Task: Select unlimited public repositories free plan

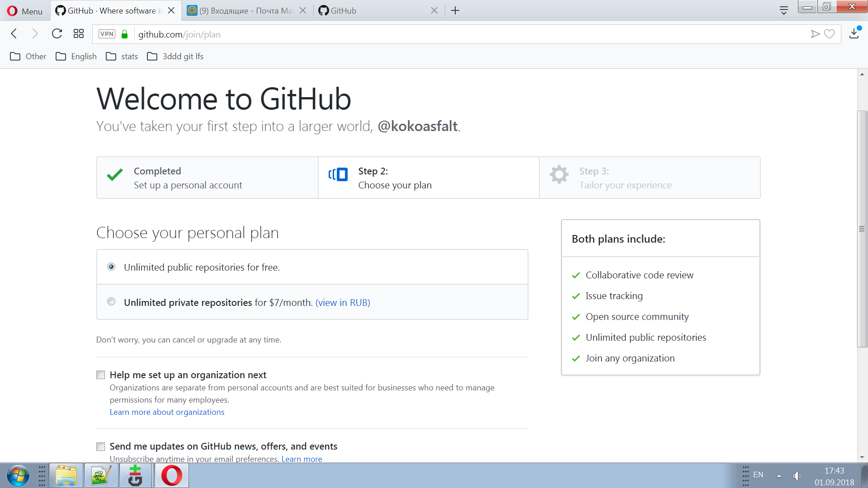Action: pyautogui.click(x=111, y=267)
